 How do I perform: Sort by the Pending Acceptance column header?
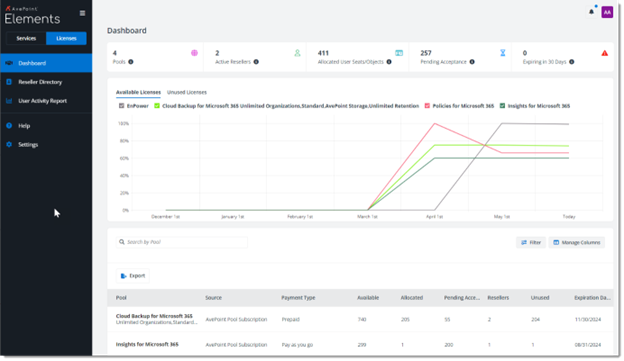coord(462,298)
